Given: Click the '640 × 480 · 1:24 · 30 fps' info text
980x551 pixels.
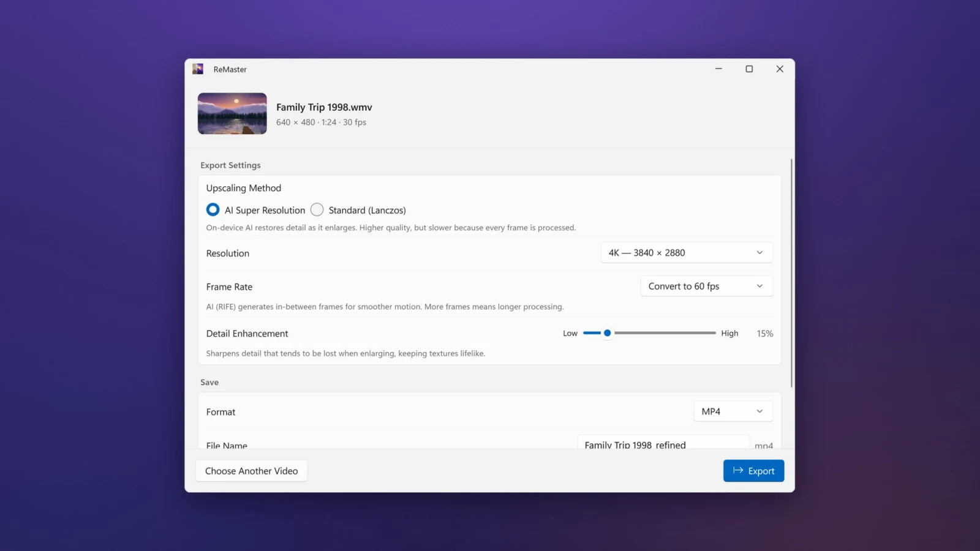Looking at the screenshot, I should click(x=321, y=122).
